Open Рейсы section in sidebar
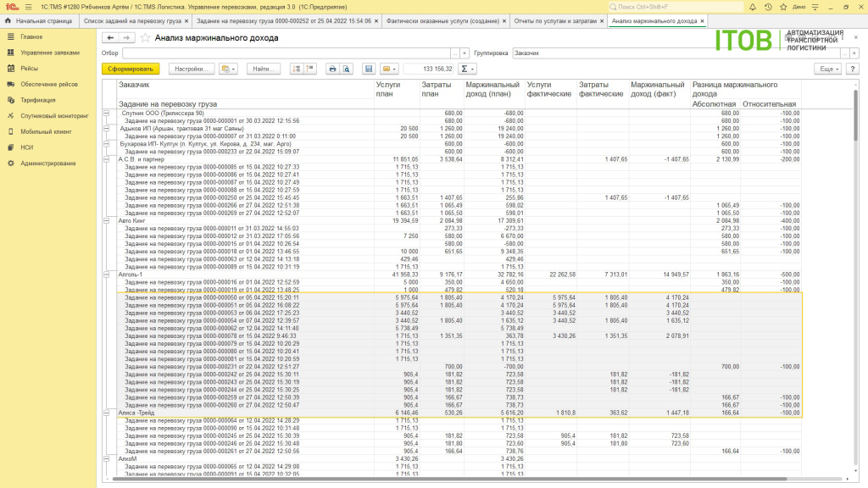This screenshot has width=868, height=488. click(x=30, y=68)
